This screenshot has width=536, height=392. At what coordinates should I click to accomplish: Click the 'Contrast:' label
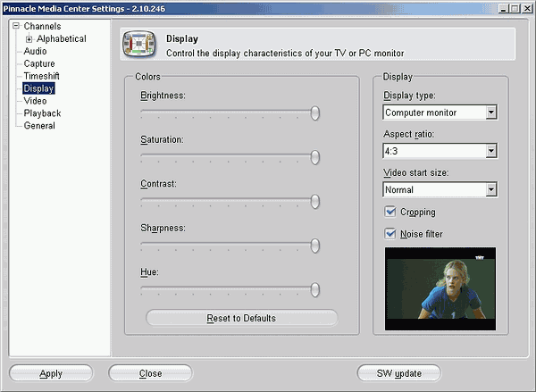click(158, 184)
